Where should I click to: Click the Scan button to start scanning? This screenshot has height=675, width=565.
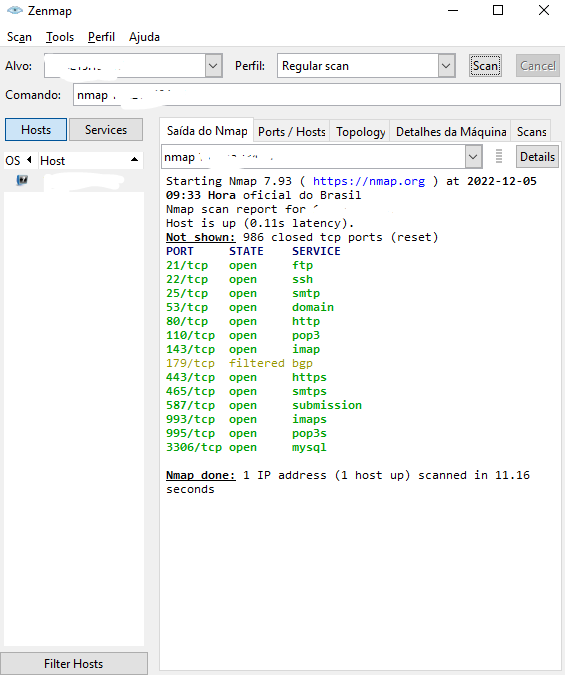[485, 66]
